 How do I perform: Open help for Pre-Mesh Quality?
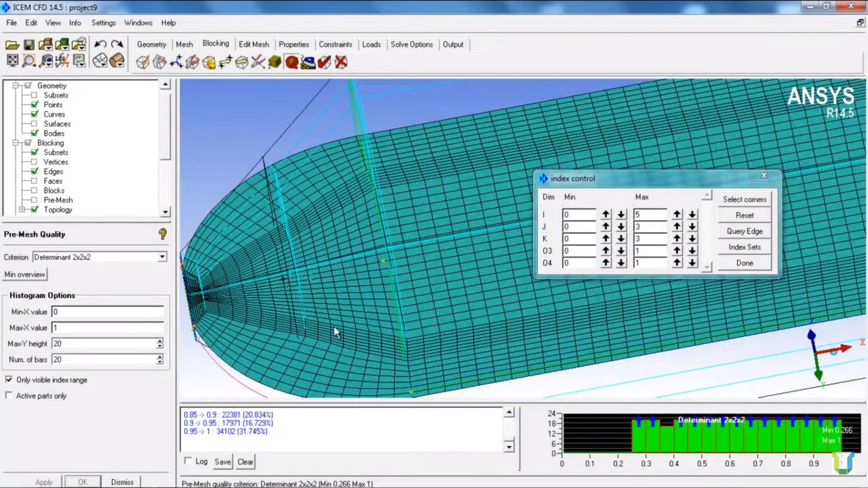coord(162,234)
